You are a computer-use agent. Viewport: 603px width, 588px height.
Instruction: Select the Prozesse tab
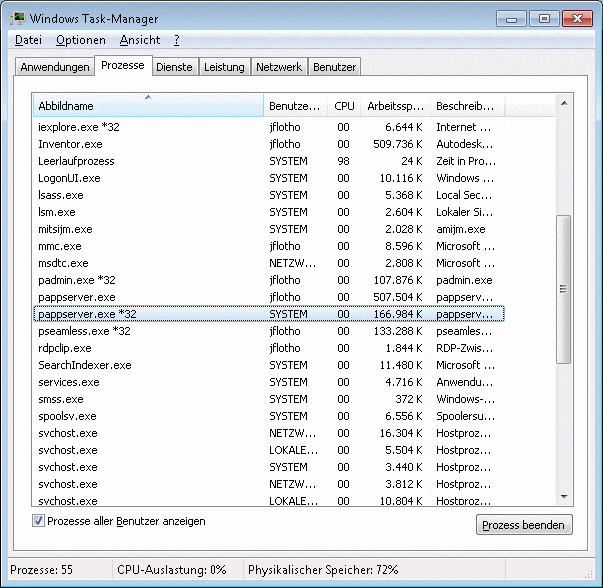tap(123, 65)
